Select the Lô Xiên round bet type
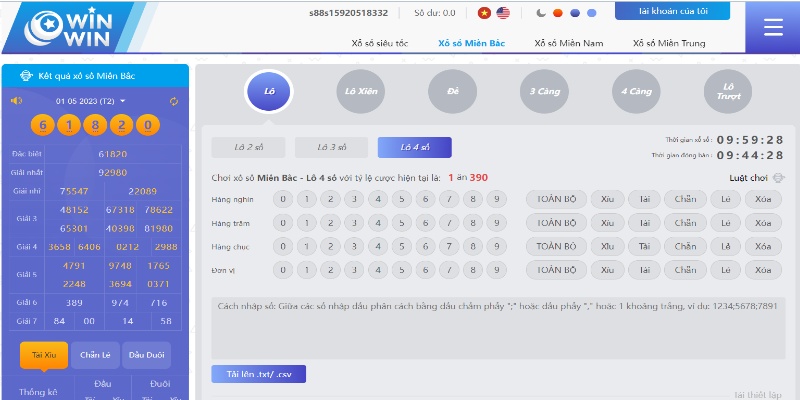 pos(362,91)
